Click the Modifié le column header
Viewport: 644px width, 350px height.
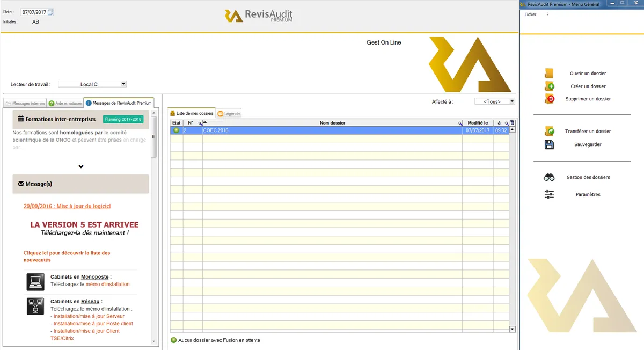point(478,123)
